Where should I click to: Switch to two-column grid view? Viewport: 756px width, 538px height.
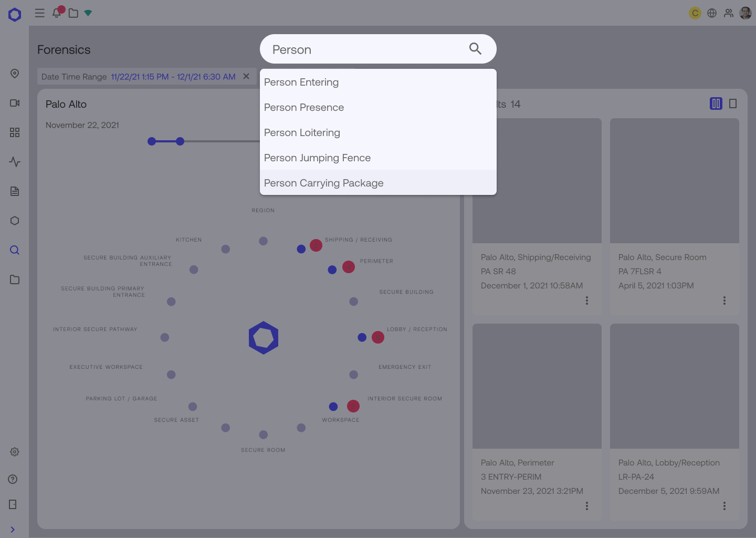pyautogui.click(x=716, y=104)
